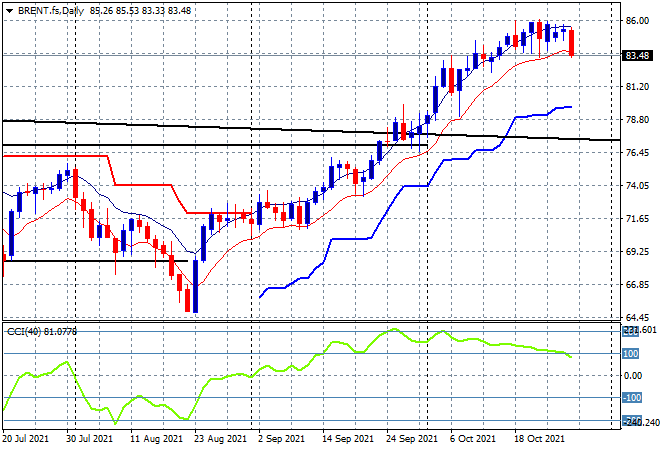Image resolution: width=660 pixels, height=450 pixels.
Task: Click the CCI 100 level label
Action: click(631, 354)
